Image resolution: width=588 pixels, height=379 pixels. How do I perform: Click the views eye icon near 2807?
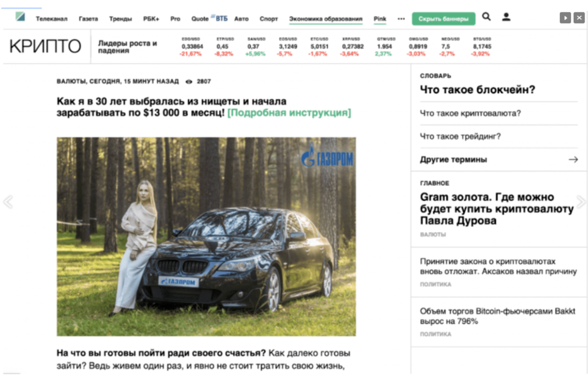tap(189, 82)
